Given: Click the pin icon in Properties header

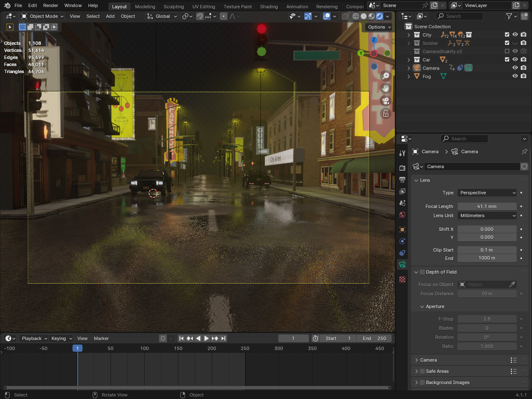Looking at the screenshot, I should [524, 152].
